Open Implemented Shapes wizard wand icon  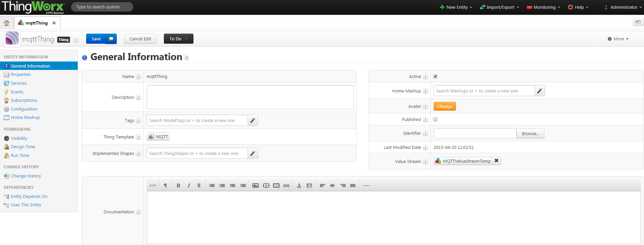click(253, 153)
